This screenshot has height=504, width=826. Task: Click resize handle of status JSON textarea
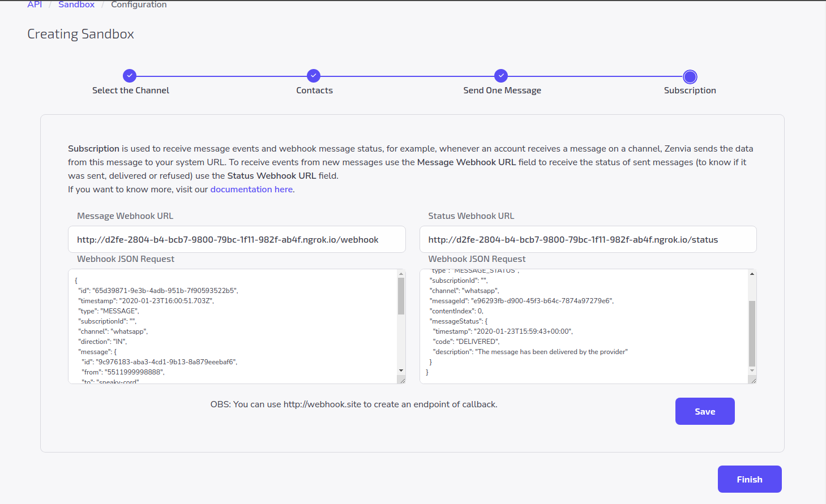pos(753,380)
